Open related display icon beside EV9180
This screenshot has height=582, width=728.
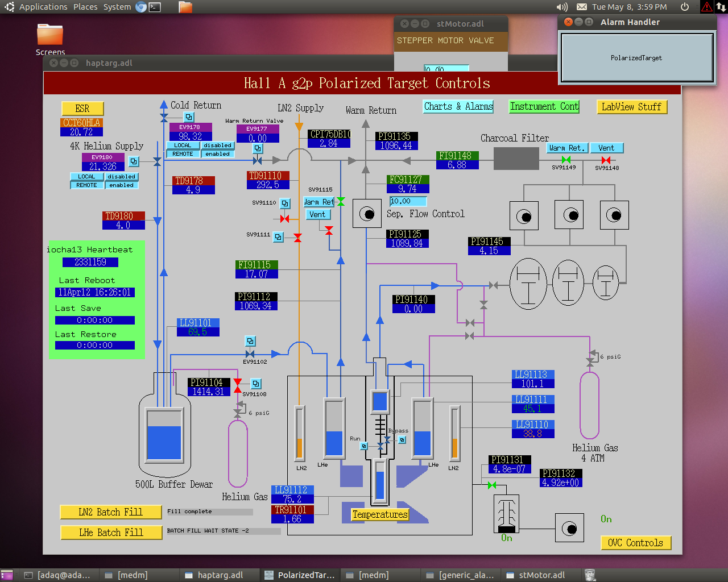tap(134, 161)
